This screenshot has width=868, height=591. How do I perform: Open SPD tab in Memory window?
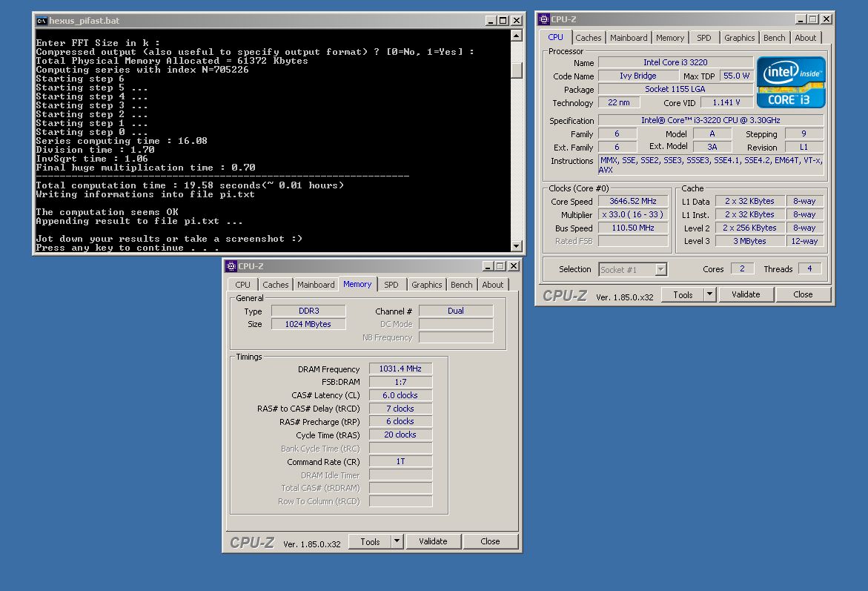tap(391, 285)
